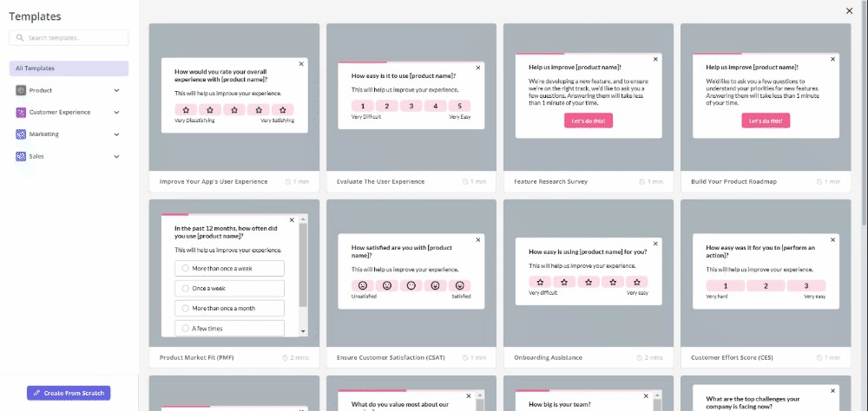Click Create From Scratch button
Image resolution: width=868 pixels, height=411 pixels.
[69, 393]
